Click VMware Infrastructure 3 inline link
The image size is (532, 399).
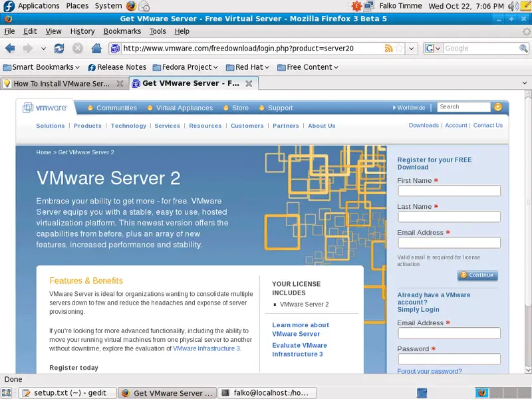[x=207, y=348]
